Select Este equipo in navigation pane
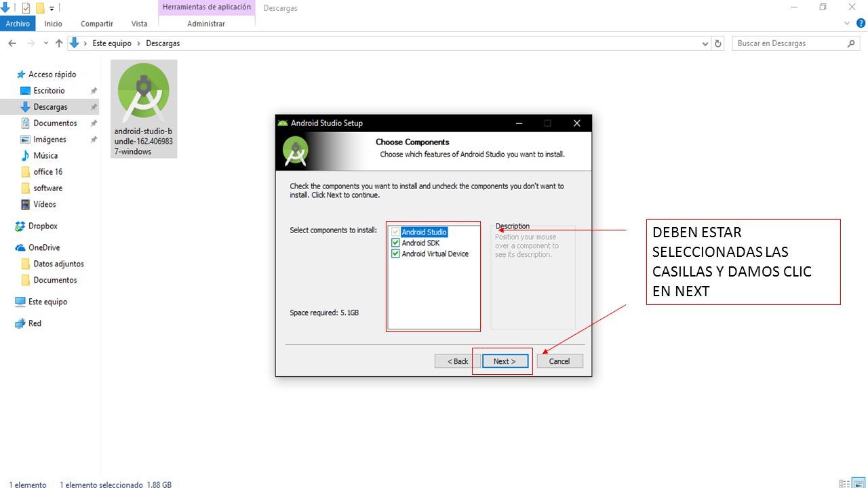Viewport: 868px width, 488px height. click(x=47, y=302)
